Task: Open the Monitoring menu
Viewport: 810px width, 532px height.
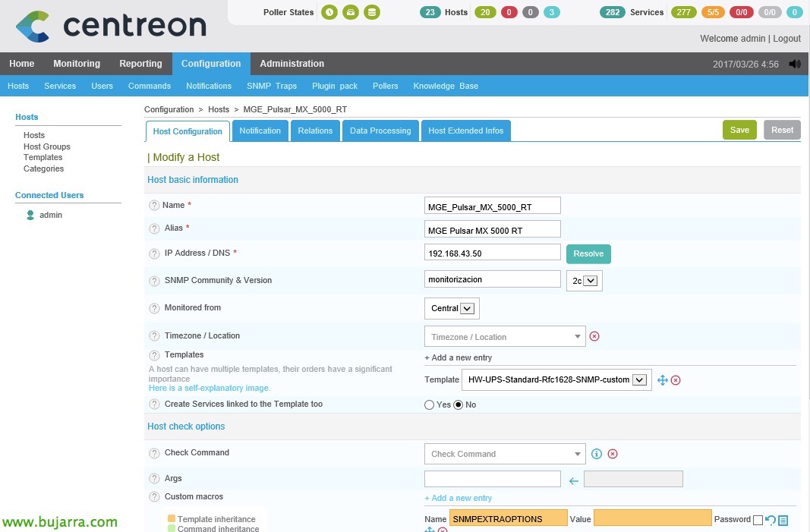Action: pos(77,64)
